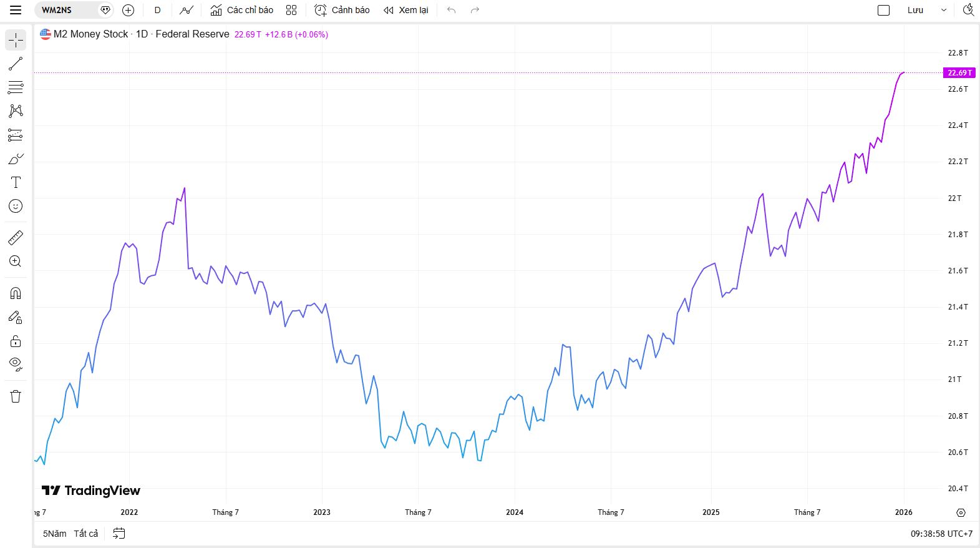Select the brush drawing tool
This screenshot has width=980, height=548.
[16, 159]
